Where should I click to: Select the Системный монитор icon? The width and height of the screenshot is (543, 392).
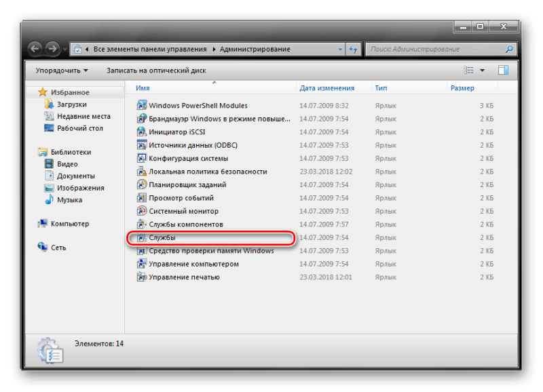coord(142,212)
